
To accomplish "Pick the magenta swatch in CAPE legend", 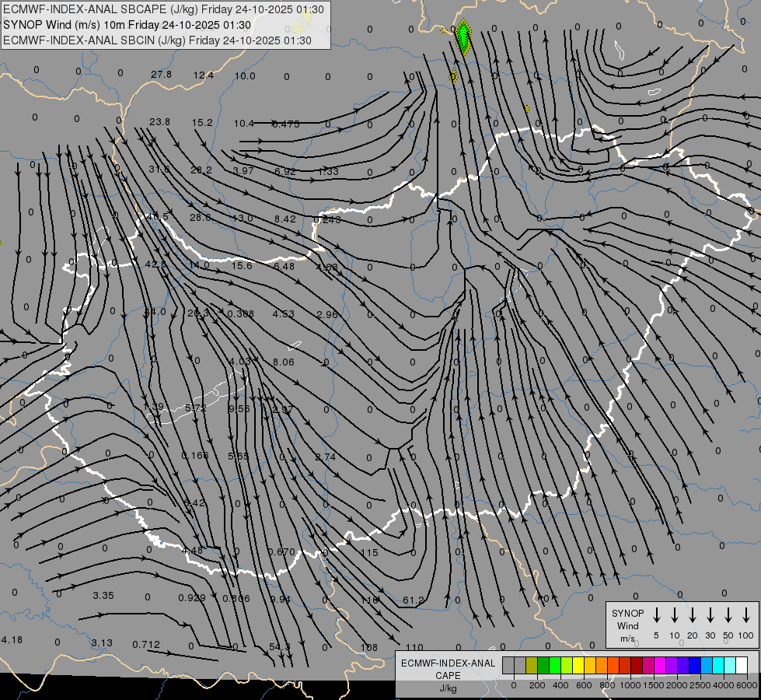I will pyautogui.click(x=660, y=665).
